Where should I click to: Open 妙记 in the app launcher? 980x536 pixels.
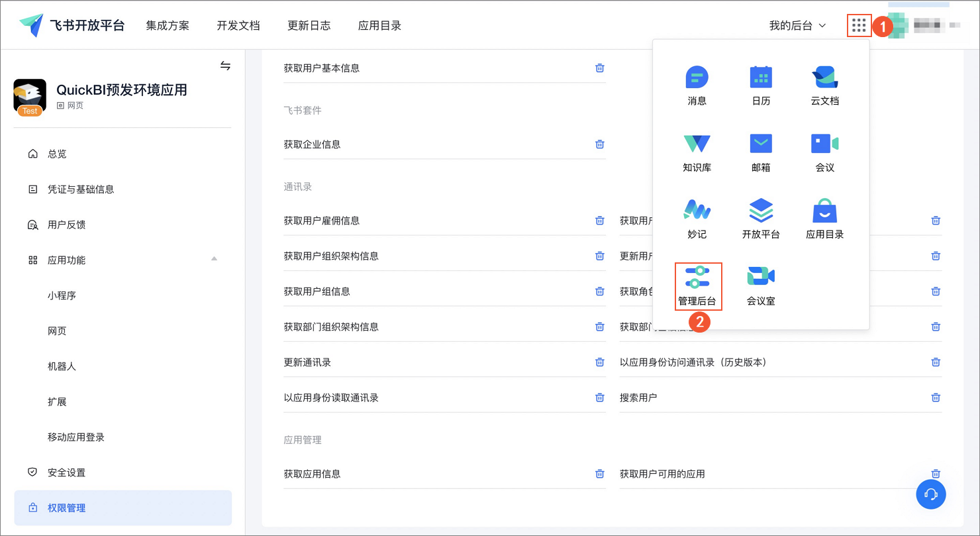coord(697,219)
